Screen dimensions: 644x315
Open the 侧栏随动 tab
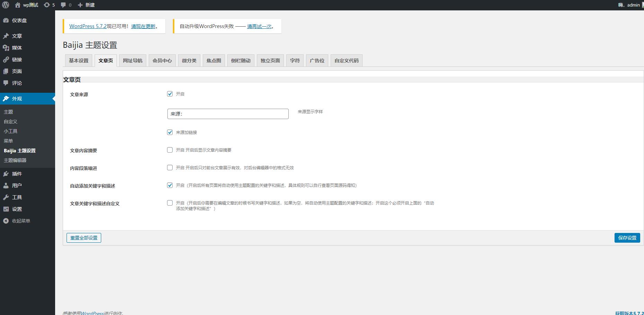241,61
